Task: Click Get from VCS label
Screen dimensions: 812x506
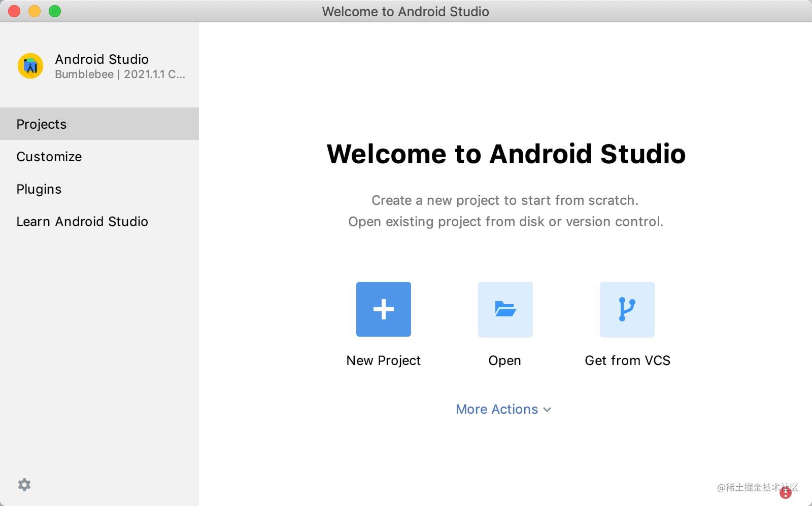Action: click(x=627, y=360)
